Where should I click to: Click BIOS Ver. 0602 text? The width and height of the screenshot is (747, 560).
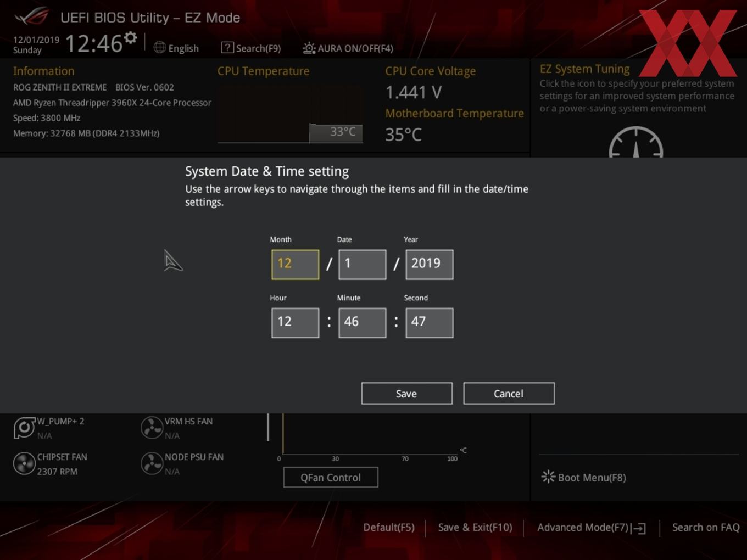pyautogui.click(x=144, y=87)
